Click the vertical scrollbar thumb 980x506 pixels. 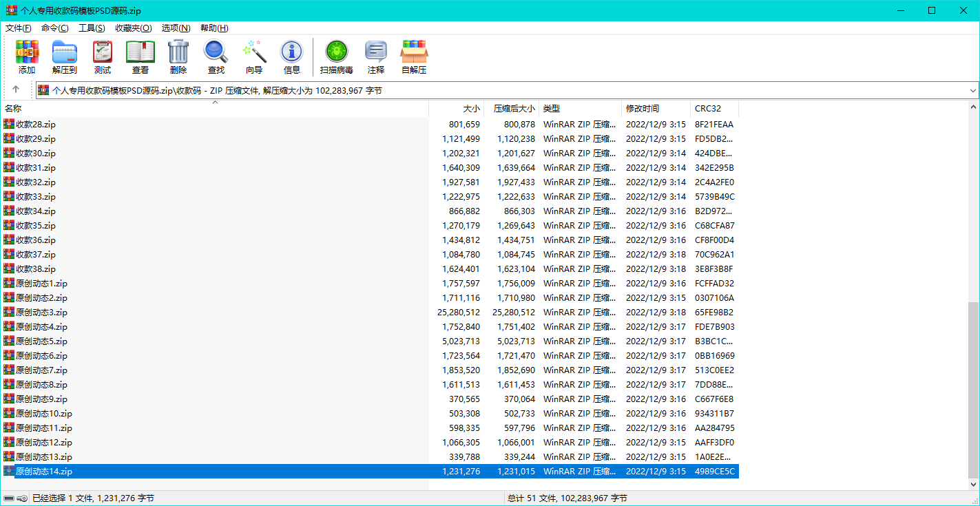973,390
